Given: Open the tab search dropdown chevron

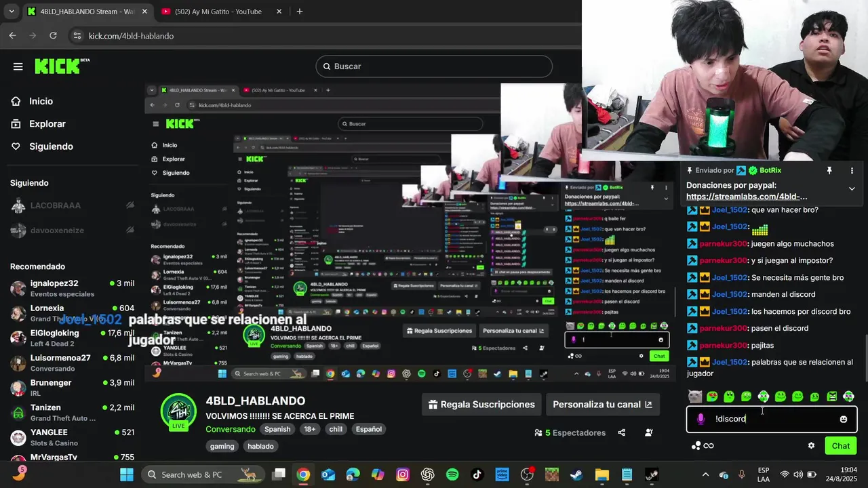Looking at the screenshot, I should pos(11,12).
